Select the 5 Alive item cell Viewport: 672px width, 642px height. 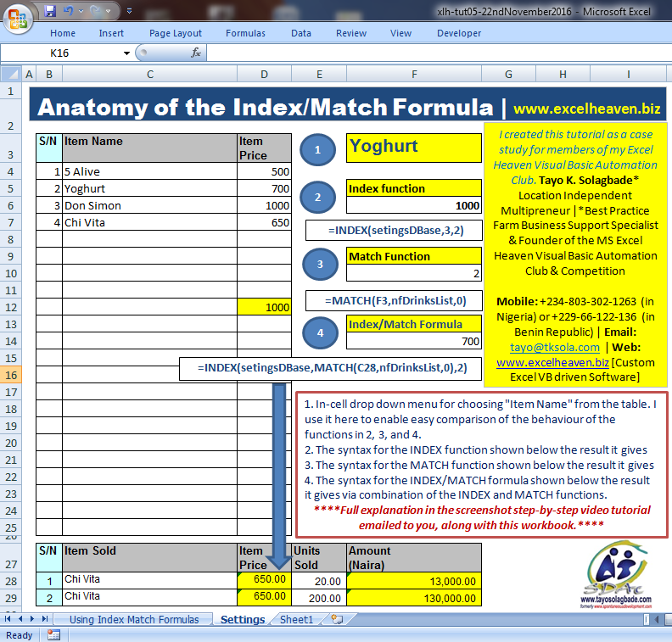(149, 171)
